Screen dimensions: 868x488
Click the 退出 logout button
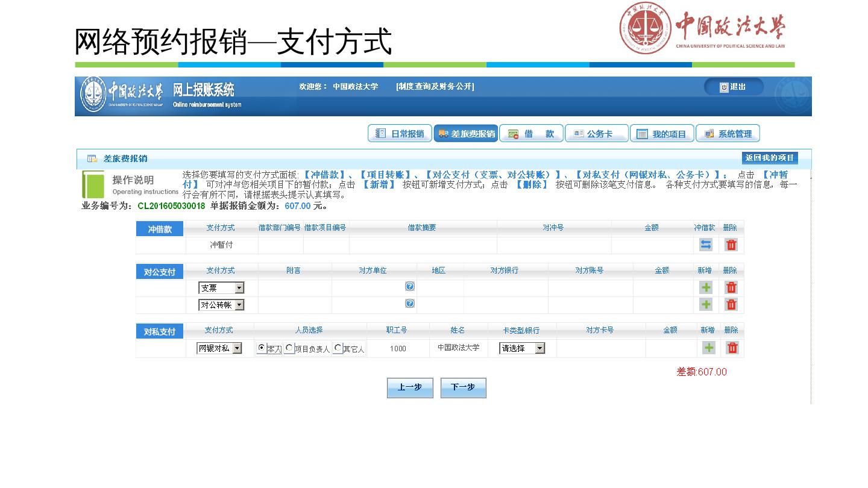[734, 87]
